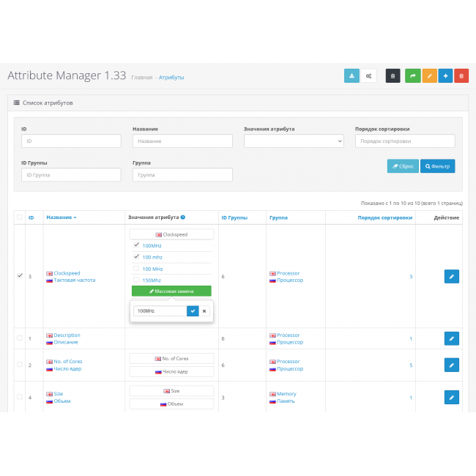The width and height of the screenshot is (476, 476).
Task: Click the green Массовая замена button
Action: (x=171, y=291)
